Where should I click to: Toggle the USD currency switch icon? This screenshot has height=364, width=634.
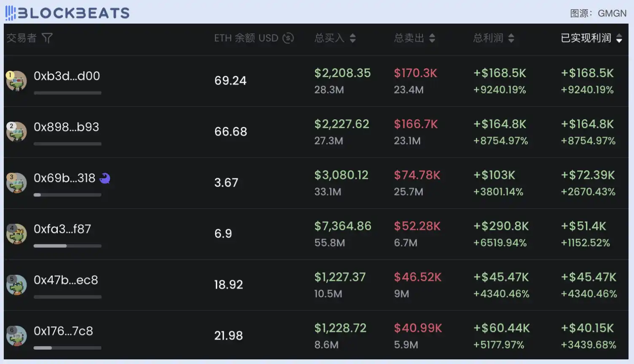[288, 38]
